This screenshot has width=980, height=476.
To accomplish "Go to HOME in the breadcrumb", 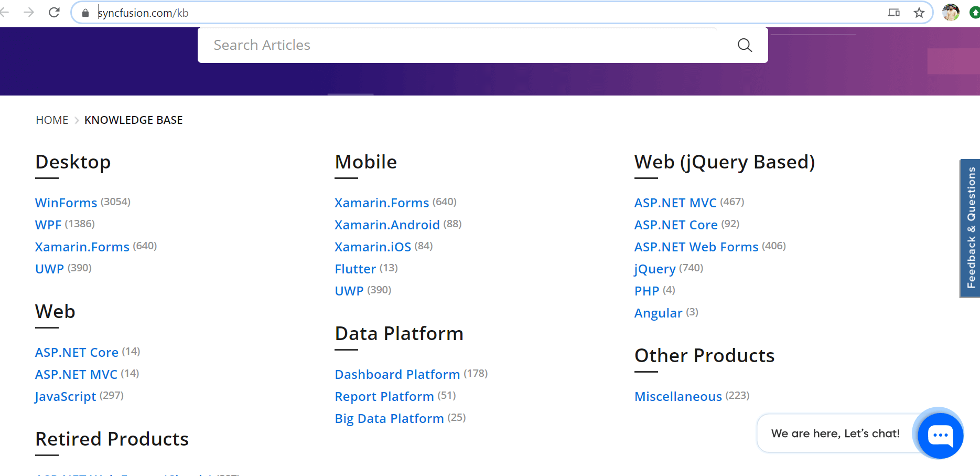I will coord(52,120).
